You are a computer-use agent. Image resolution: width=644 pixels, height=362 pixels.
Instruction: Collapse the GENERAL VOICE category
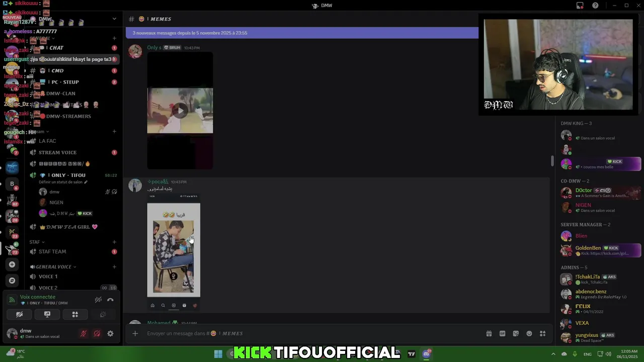click(53, 267)
